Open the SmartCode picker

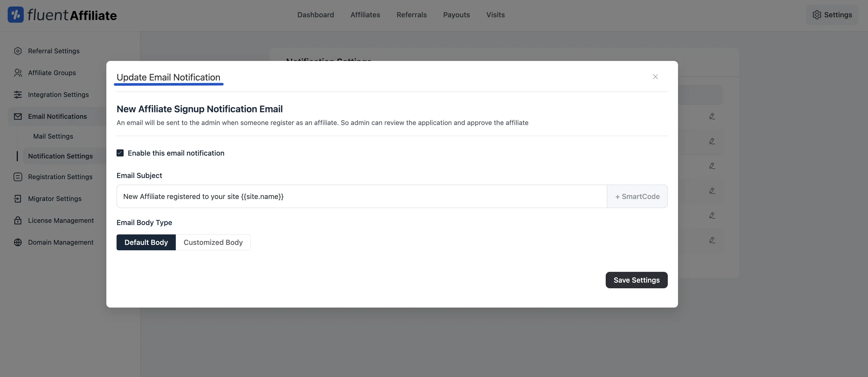(637, 196)
